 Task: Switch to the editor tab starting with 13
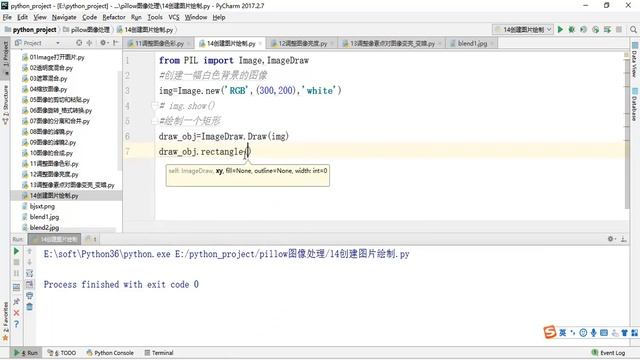point(392,43)
